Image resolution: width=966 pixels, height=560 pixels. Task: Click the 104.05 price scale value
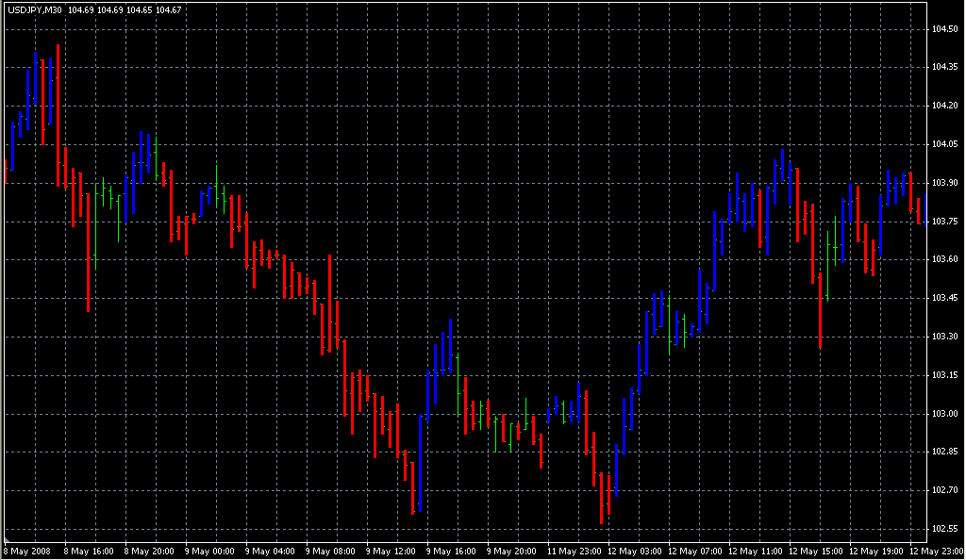(x=944, y=144)
